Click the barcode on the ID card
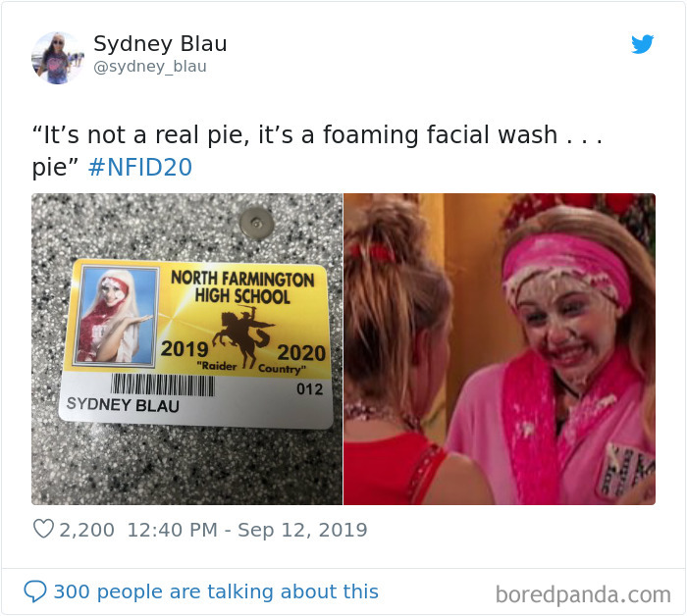Screen dimensions: 687x616 pyautogui.click(x=163, y=385)
